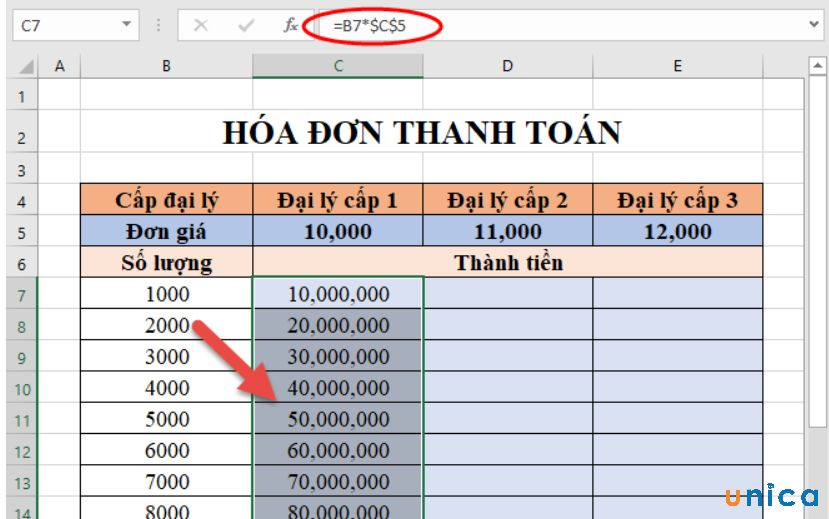829x519 pixels.
Task: Select the Đại lý cấp 1 cell
Action: tap(338, 200)
